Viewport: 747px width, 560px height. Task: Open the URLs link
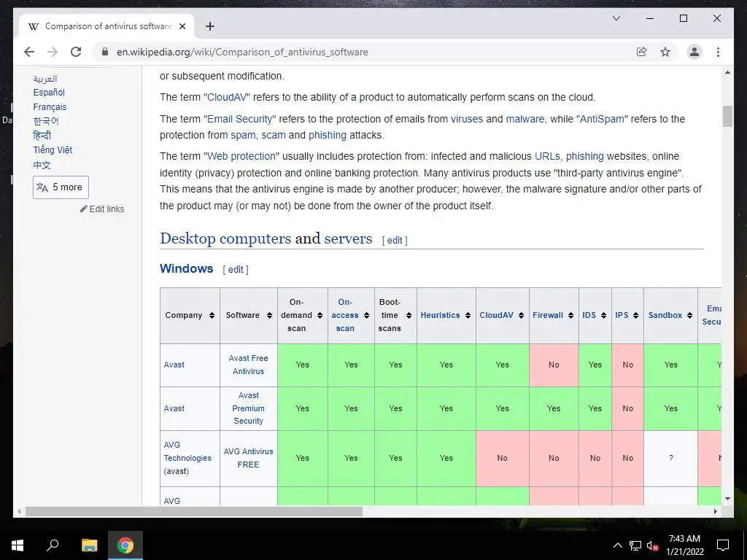(x=549, y=156)
